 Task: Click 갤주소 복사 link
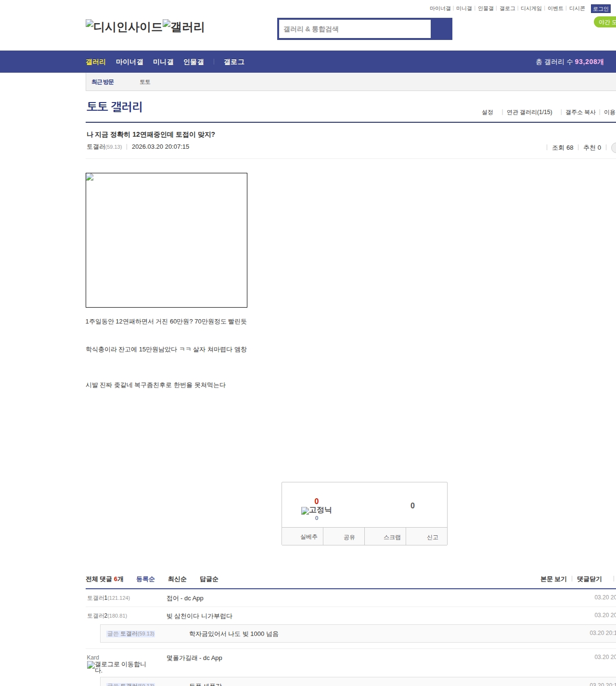point(580,112)
